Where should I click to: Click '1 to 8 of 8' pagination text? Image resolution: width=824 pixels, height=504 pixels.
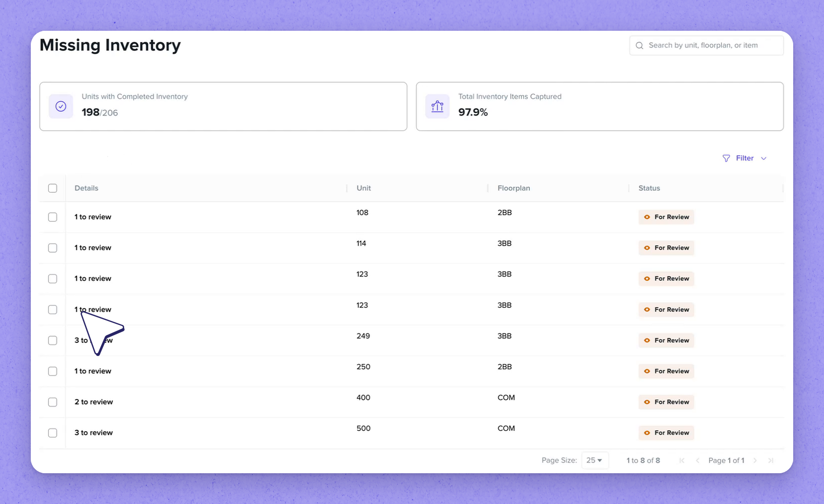point(643,461)
